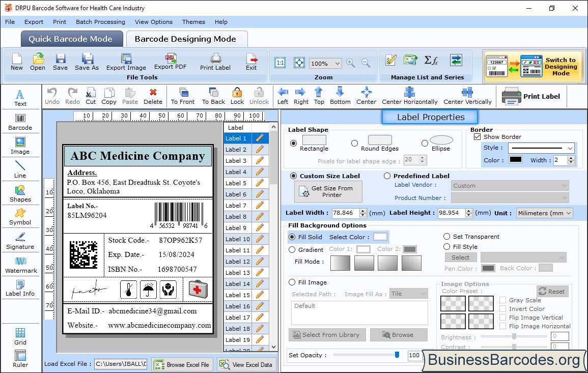The height and width of the screenshot is (373, 588).
Task: Open Label Info from sidebar
Action: pyautogui.click(x=20, y=289)
